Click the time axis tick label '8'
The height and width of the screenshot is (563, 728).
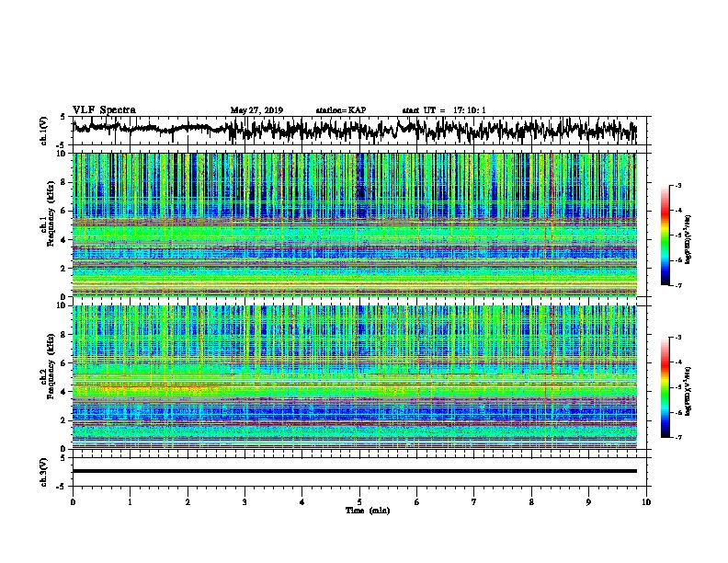(x=531, y=502)
